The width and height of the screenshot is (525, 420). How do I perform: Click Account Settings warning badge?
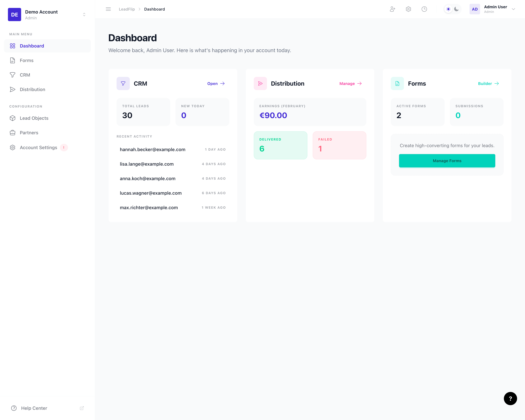(x=64, y=147)
